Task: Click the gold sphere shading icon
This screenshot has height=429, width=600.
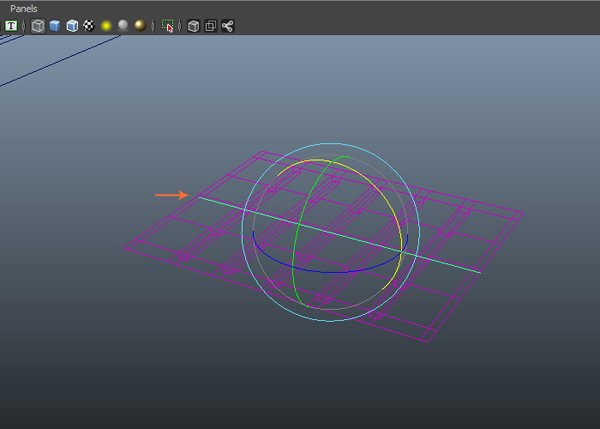Action: click(140, 26)
